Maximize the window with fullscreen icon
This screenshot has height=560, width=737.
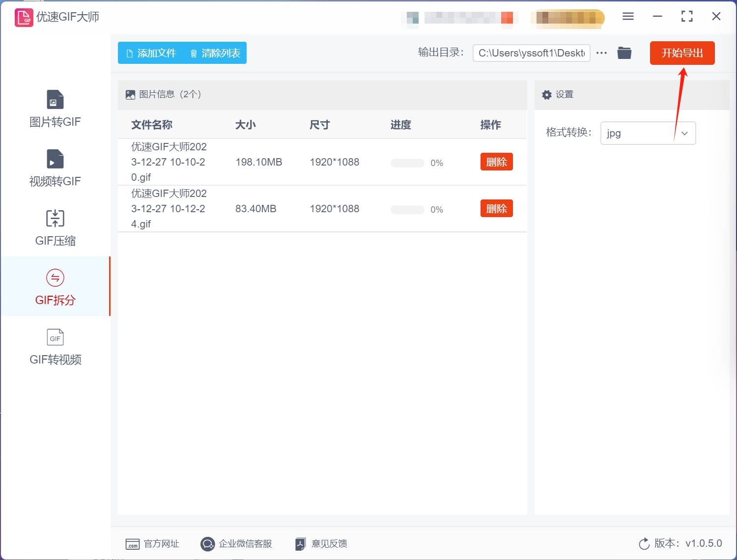point(687,16)
